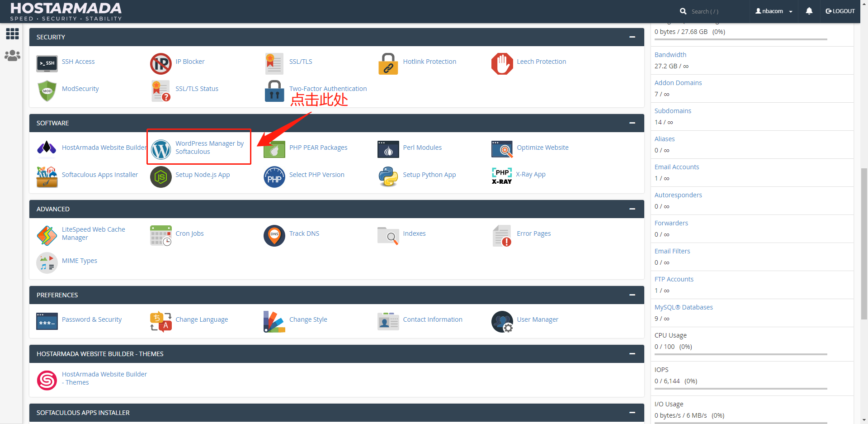
Task: Open the Setup Node.js App icon
Action: 161,176
